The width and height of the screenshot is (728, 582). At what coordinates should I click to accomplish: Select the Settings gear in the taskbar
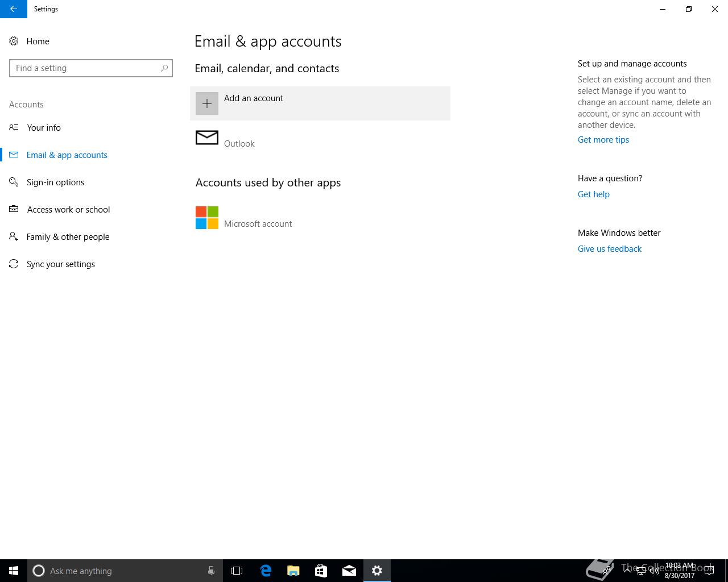pos(377,571)
